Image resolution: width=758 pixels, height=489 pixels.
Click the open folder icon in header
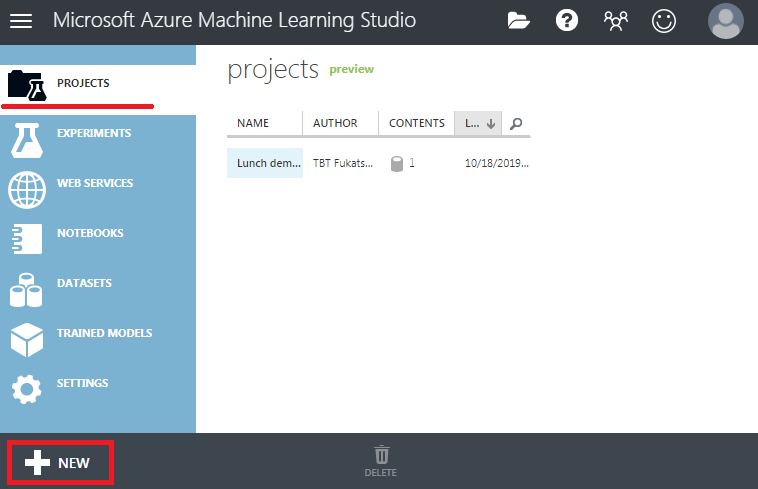pos(518,21)
